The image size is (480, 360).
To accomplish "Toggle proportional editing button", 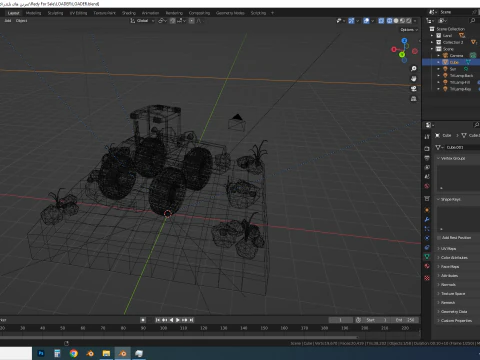I will tap(192, 21).
